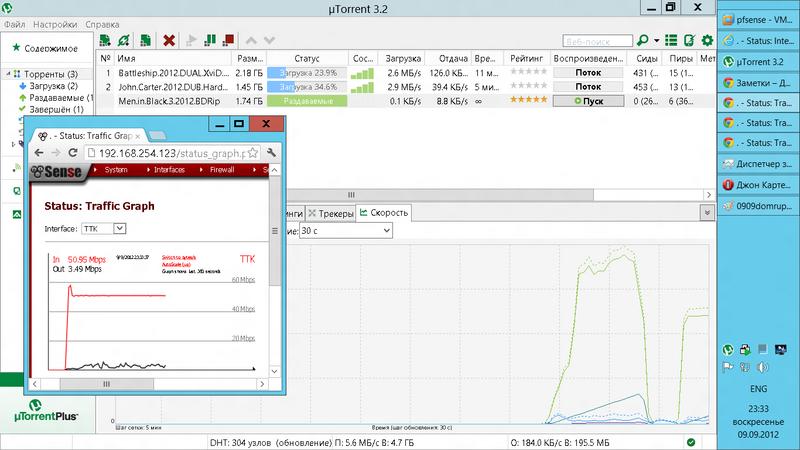Open the TTK interface dropdown in pfSense

point(104,229)
